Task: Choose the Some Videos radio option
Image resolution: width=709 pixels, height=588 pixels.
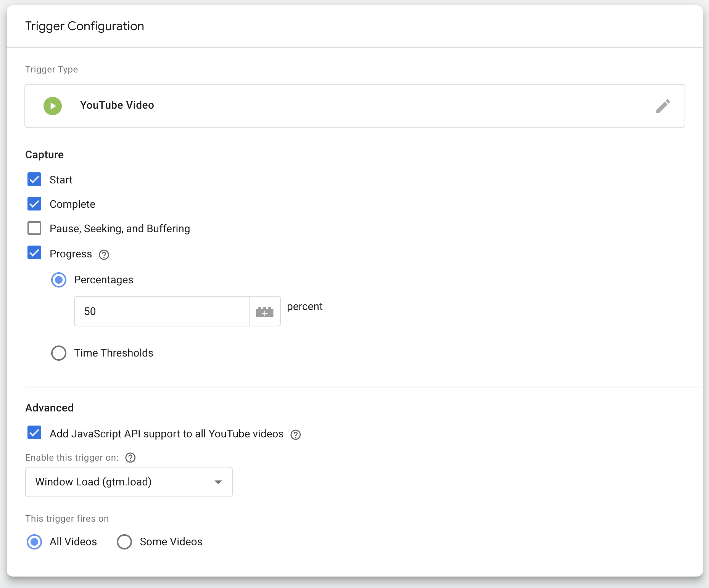Action: pos(124,541)
